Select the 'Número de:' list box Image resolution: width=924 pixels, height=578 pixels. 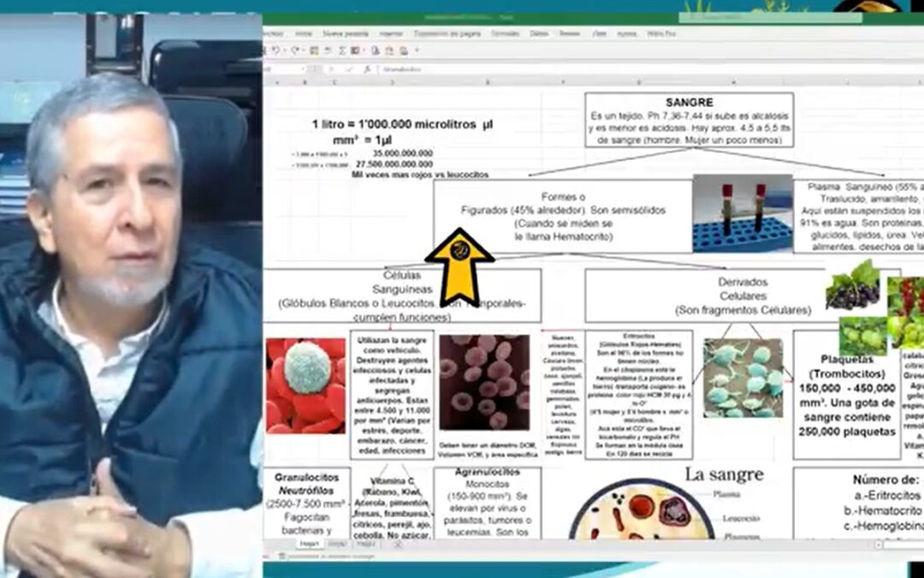coord(859,503)
